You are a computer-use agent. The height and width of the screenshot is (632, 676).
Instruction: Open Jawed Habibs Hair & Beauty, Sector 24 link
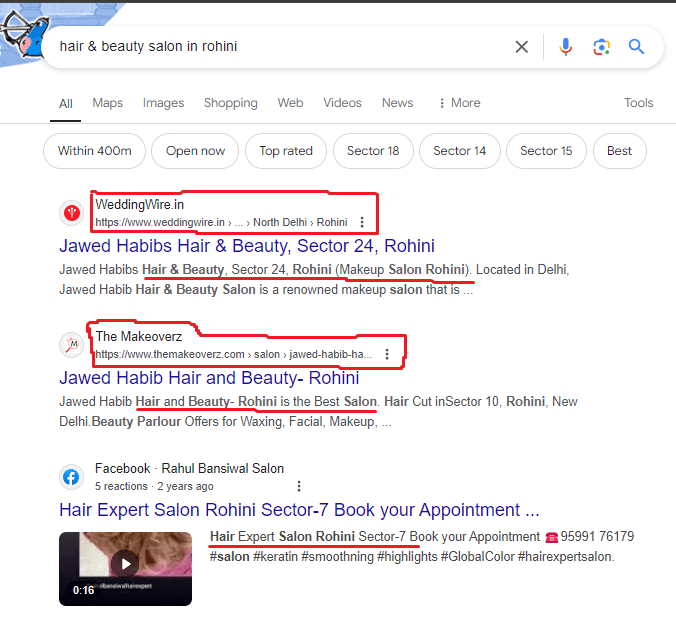247,246
